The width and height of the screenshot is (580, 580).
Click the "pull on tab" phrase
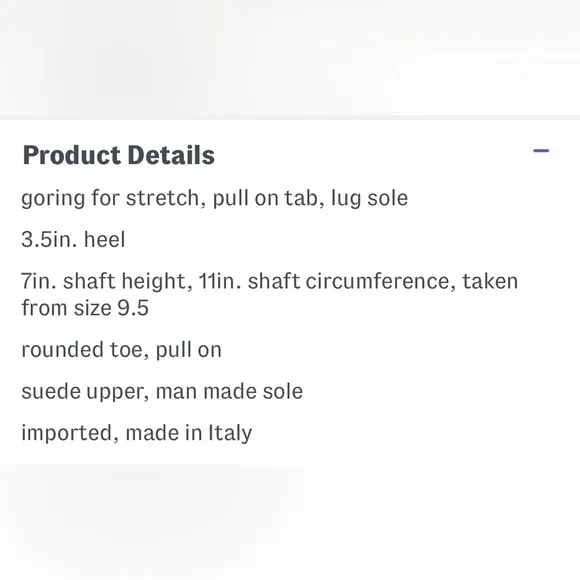point(265,198)
